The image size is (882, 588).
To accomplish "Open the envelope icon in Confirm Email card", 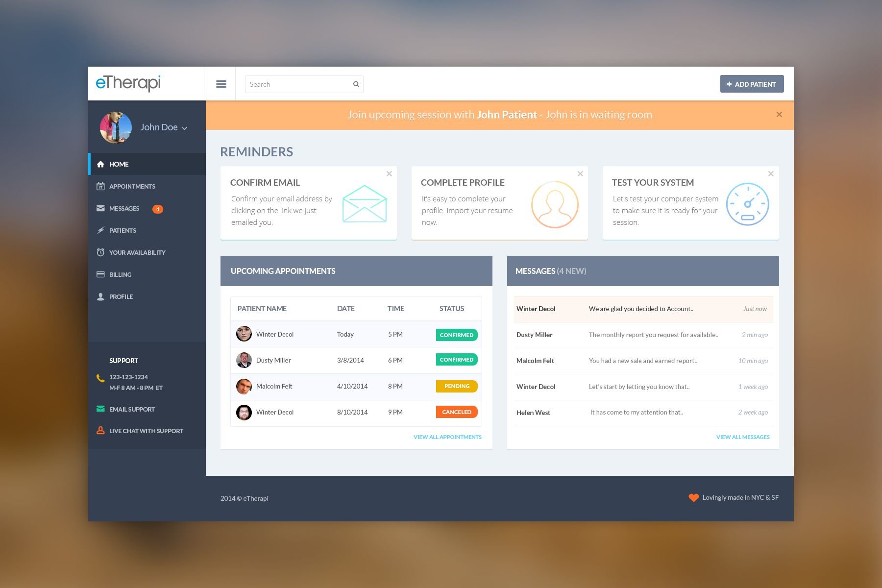I will (x=365, y=204).
